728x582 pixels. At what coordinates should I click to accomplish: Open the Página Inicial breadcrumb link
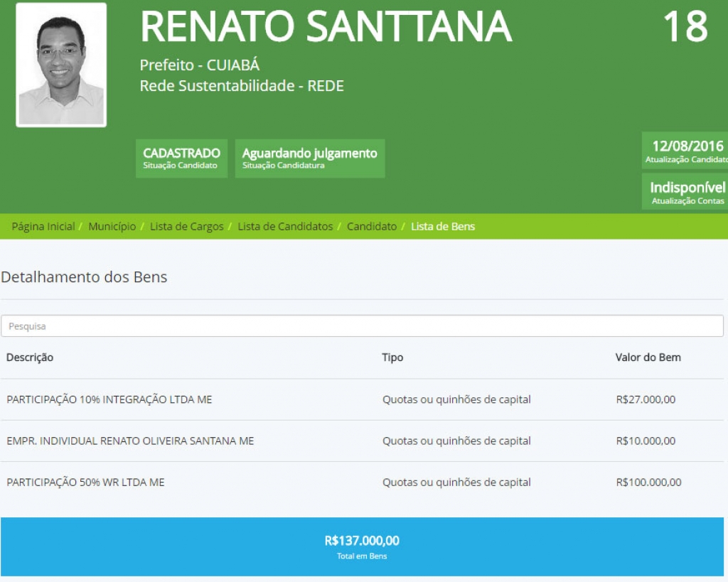pos(43,227)
